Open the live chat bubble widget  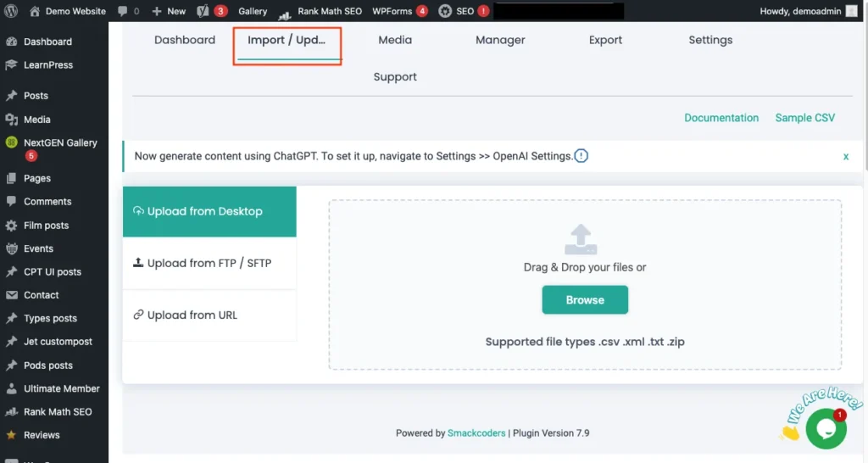pos(825,428)
